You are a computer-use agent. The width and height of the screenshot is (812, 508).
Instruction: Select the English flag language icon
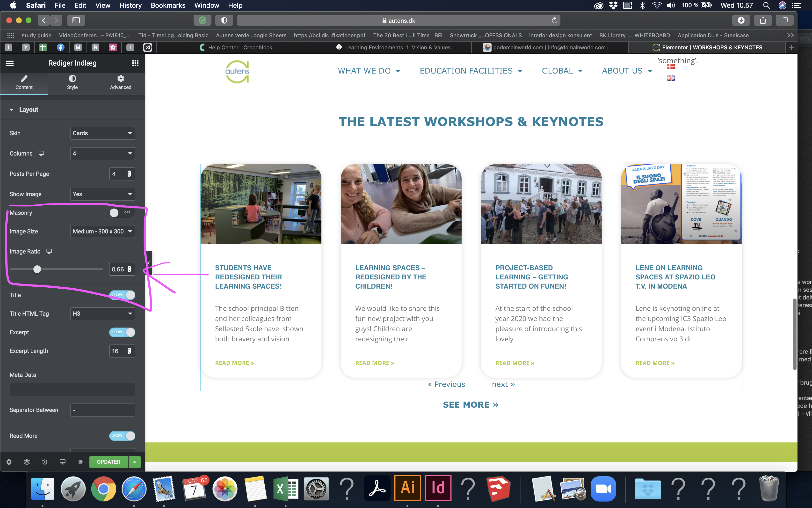pos(671,78)
